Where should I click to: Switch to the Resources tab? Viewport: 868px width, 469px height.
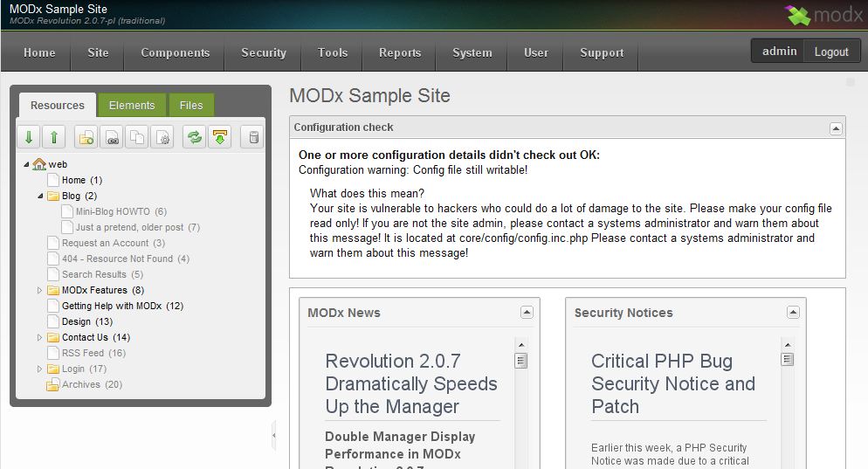click(58, 105)
